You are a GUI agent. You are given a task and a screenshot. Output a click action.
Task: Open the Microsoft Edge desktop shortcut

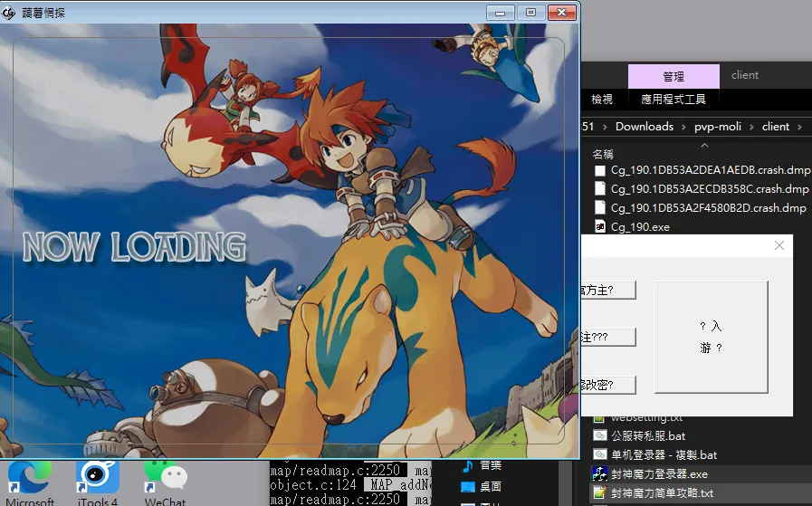[30, 478]
